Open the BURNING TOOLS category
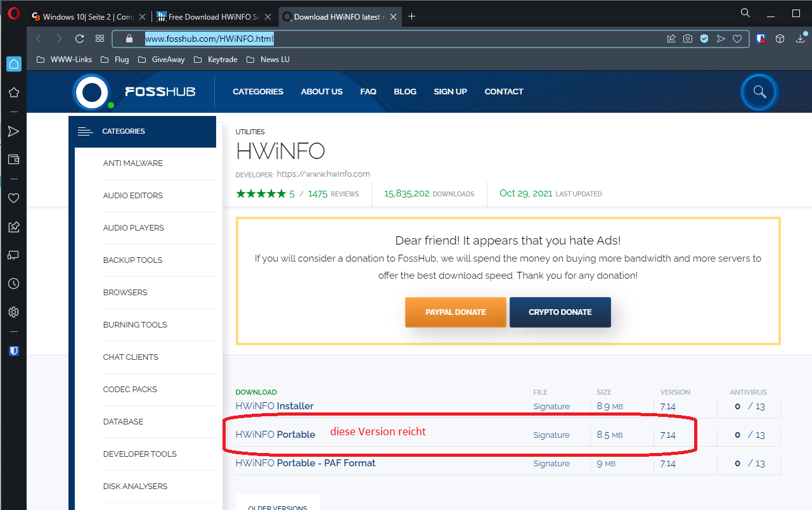812x510 pixels. (x=135, y=325)
